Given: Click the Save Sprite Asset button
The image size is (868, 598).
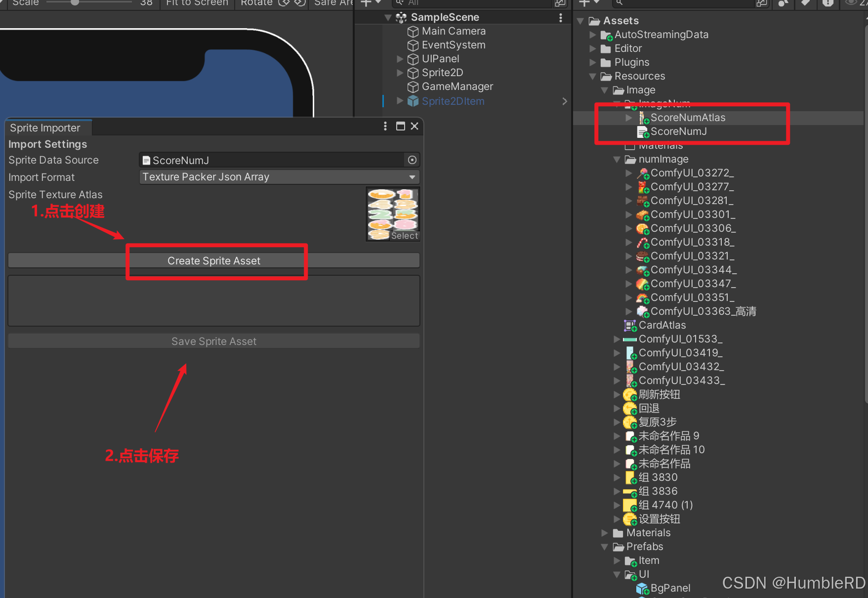Looking at the screenshot, I should pos(214,341).
